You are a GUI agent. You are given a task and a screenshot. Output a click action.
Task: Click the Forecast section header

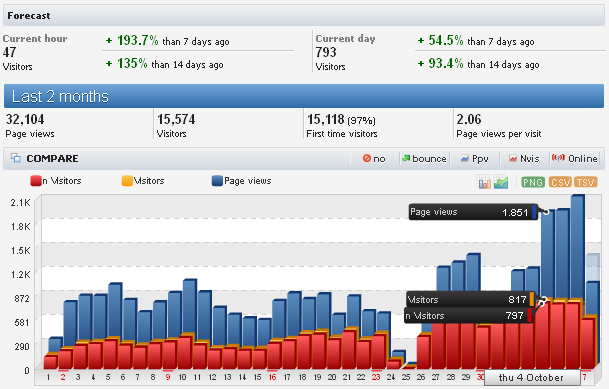click(x=304, y=16)
